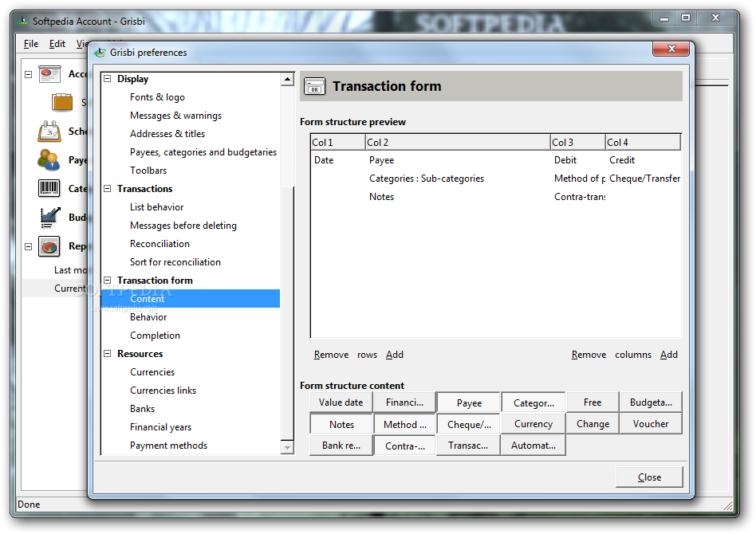756x534 pixels.
Task: Toggle the Change form field button
Action: tap(593, 424)
